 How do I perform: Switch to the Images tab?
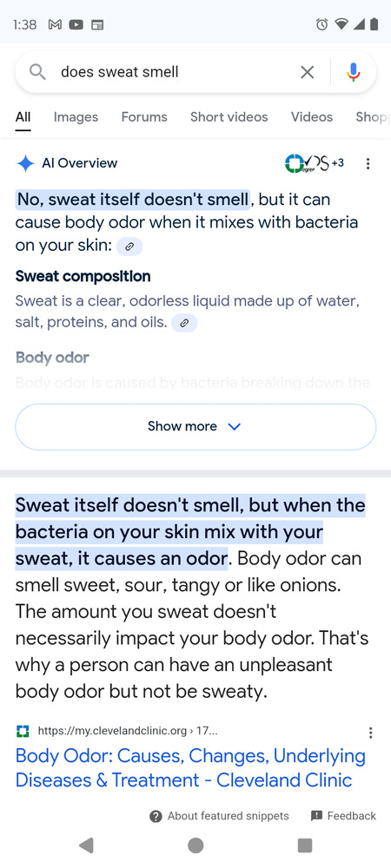(x=76, y=117)
